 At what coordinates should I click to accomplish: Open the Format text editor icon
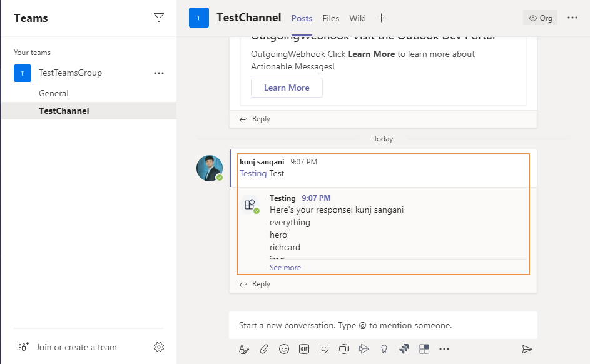coord(243,349)
